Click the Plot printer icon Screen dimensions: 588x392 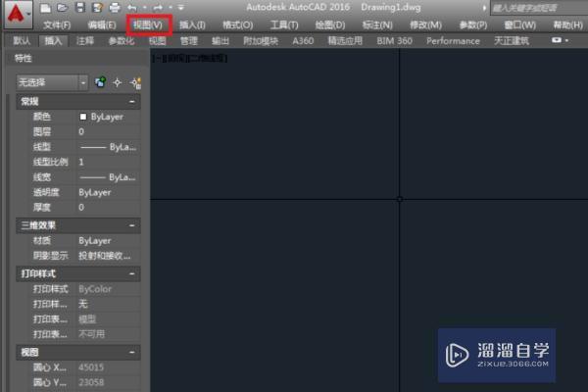pyautogui.click(x=115, y=8)
